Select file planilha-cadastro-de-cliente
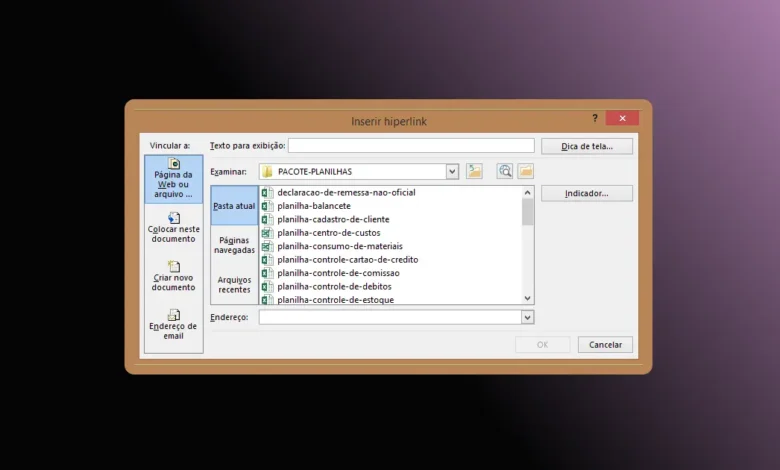 pyautogui.click(x=333, y=219)
